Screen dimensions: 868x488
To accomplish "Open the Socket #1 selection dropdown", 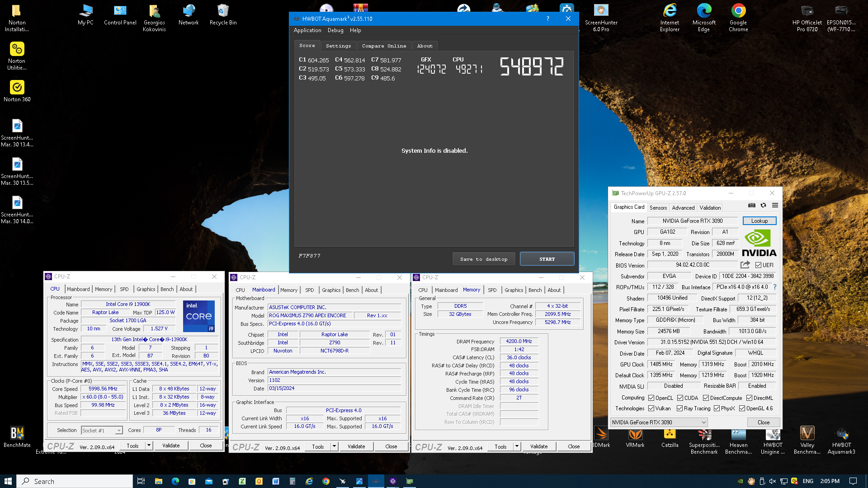I will pyautogui.click(x=102, y=430).
